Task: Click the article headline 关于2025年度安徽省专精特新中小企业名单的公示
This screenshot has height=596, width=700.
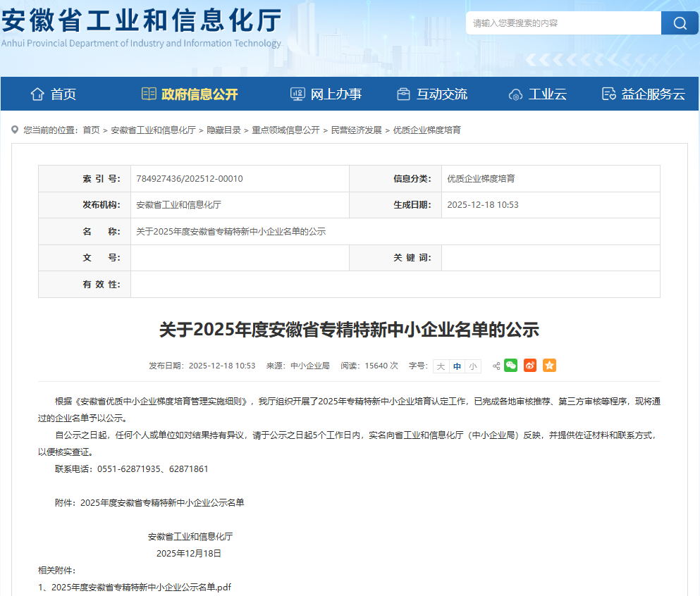Action: pos(349,330)
